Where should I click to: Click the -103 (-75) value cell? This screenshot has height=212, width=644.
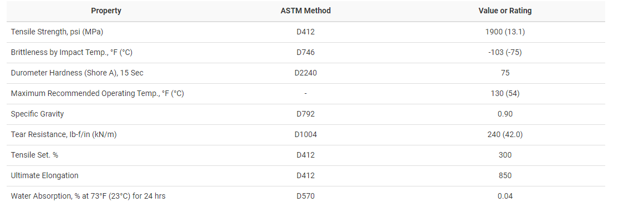[x=505, y=52]
